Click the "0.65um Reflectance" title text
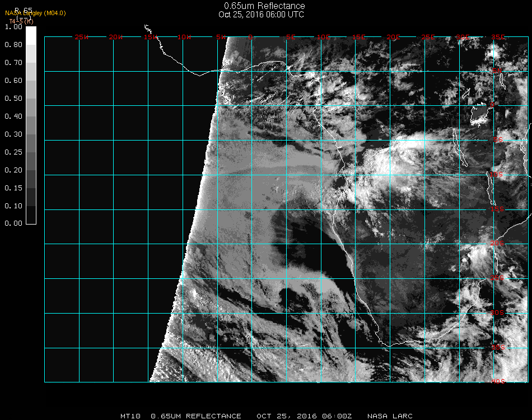Viewport: 532px width, 420px height. (264, 6)
